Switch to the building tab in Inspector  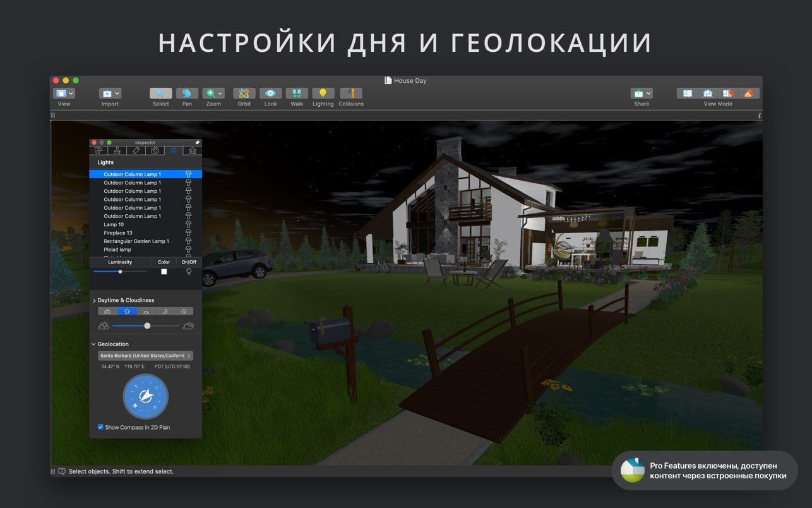(x=192, y=150)
